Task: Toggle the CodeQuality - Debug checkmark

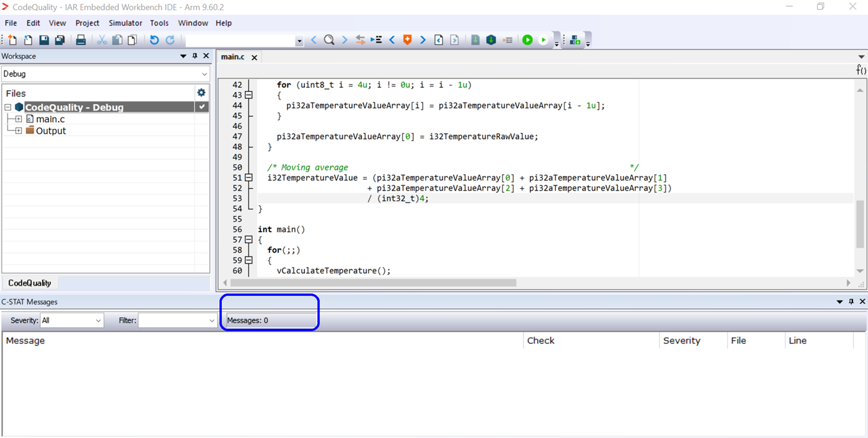Action: tap(202, 107)
